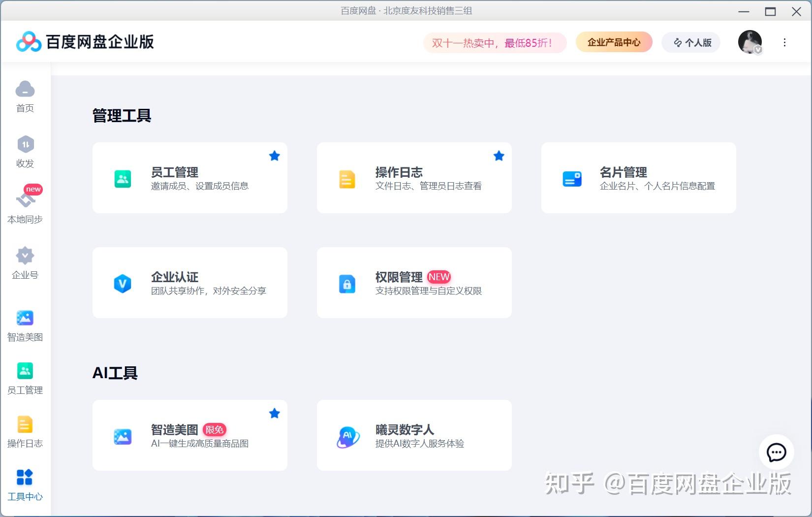Open 操作日志 in the sidebar
Screen dimensions: 812x517
[x=25, y=432]
